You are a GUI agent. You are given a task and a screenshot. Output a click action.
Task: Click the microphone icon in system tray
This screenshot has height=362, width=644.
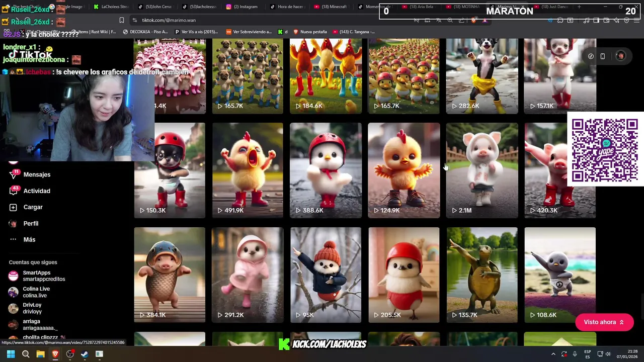point(575,354)
